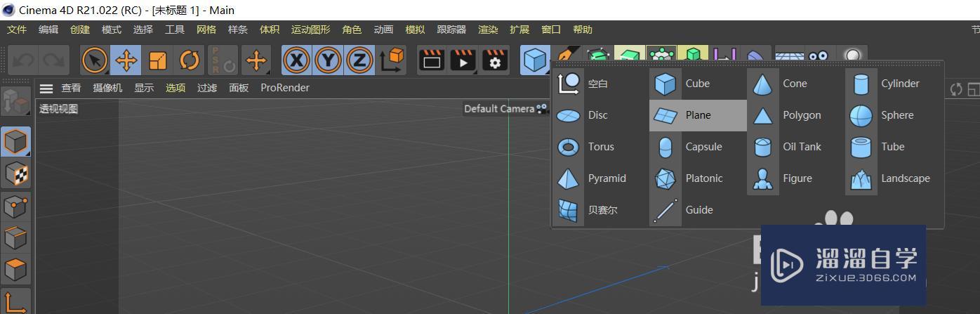
Task: Toggle Model mode in left palette
Action: pos(15,141)
